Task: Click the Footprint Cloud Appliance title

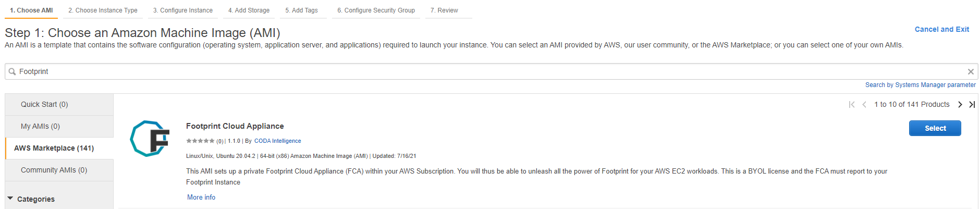Action: point(235,126)
